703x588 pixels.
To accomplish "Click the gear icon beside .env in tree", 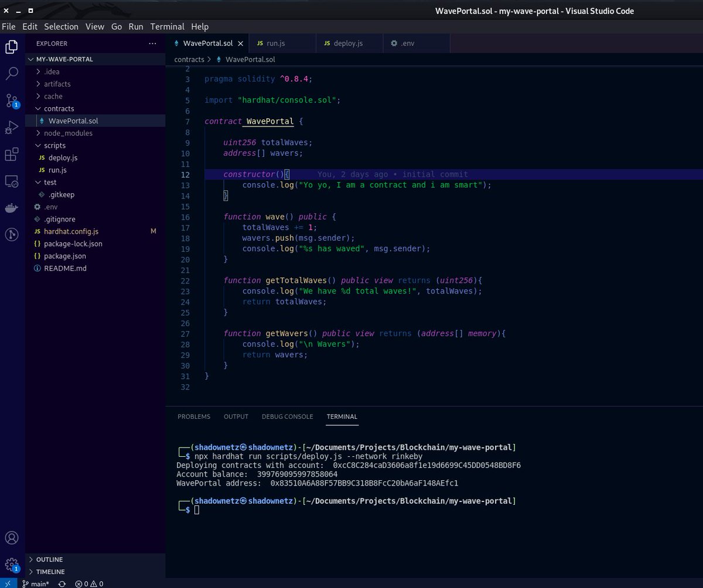I will pos(37,207).
